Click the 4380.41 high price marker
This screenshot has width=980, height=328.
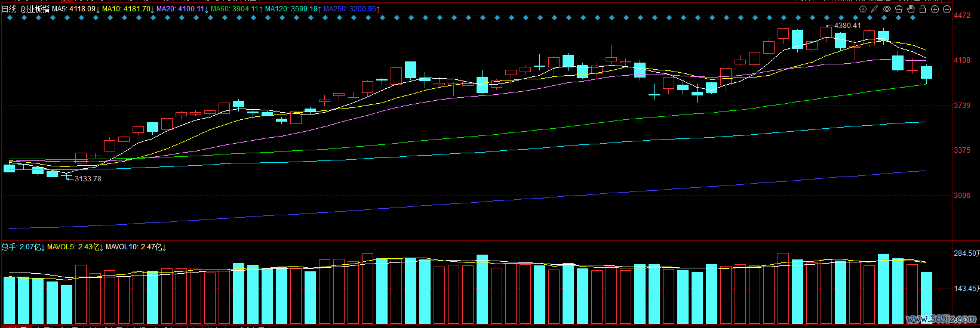click(847, 26)
